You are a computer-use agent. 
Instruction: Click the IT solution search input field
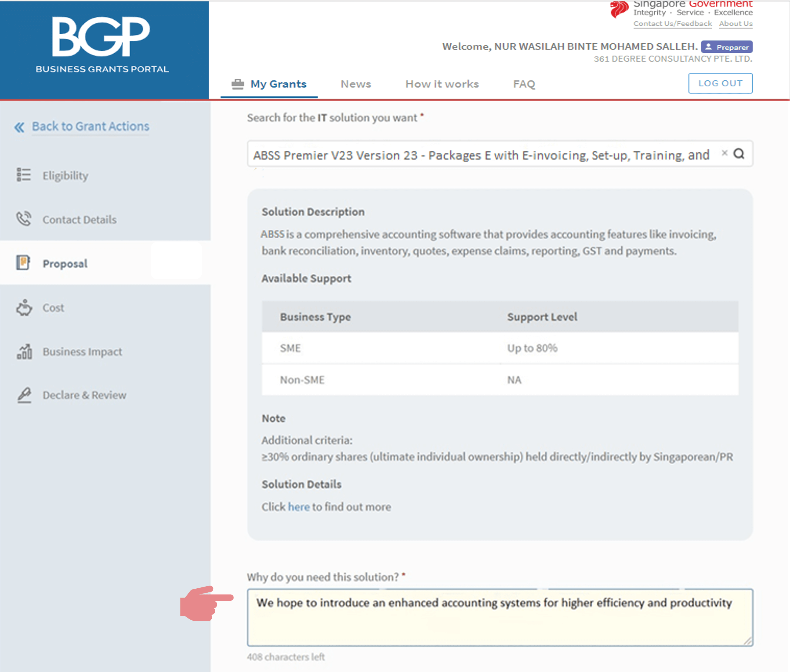click(480, 155)
